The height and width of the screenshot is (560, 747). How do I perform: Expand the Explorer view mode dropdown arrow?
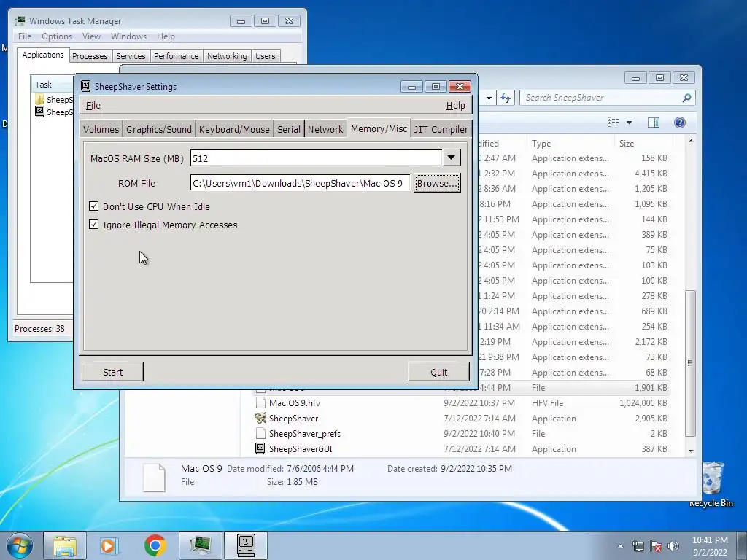tap(629, 122)
